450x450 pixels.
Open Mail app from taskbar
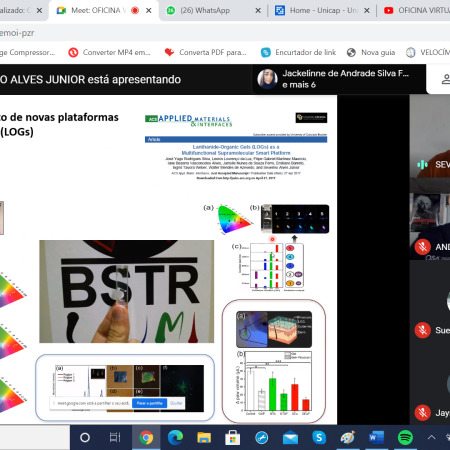coord(290,437)
